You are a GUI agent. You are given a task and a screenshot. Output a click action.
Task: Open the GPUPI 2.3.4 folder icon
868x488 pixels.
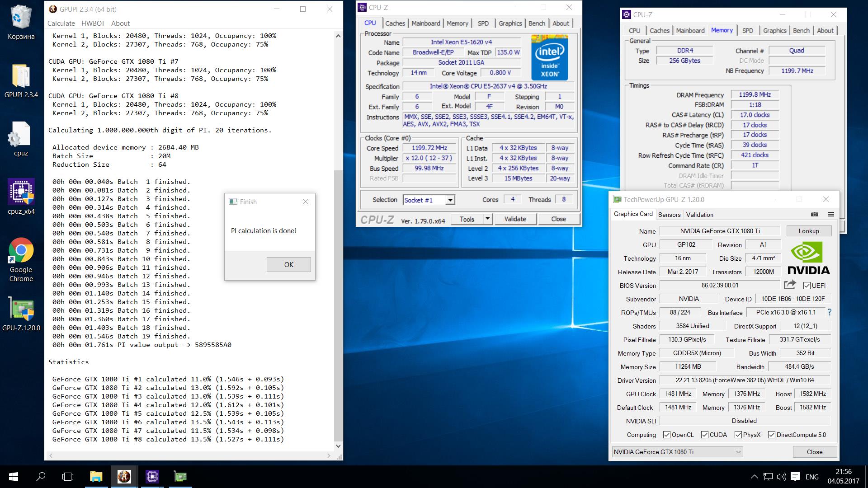coord(21,80)
